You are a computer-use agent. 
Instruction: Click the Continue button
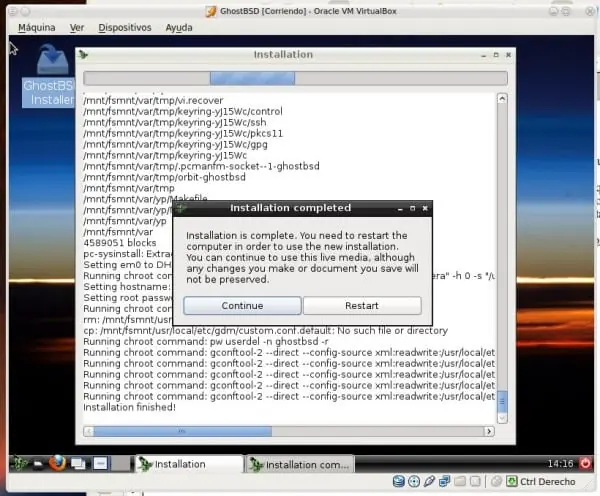click(x=242, y=306)
